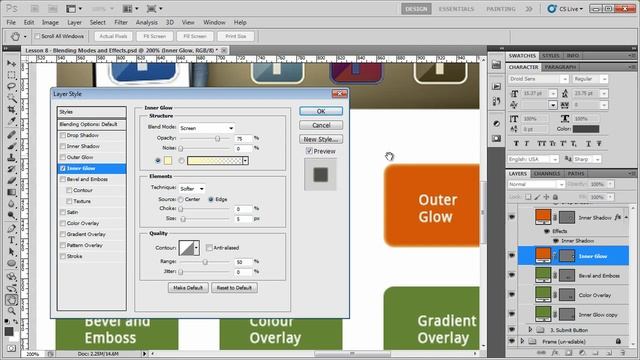
Task: Select the Eyedropper tool
Action: pos(11,121)
